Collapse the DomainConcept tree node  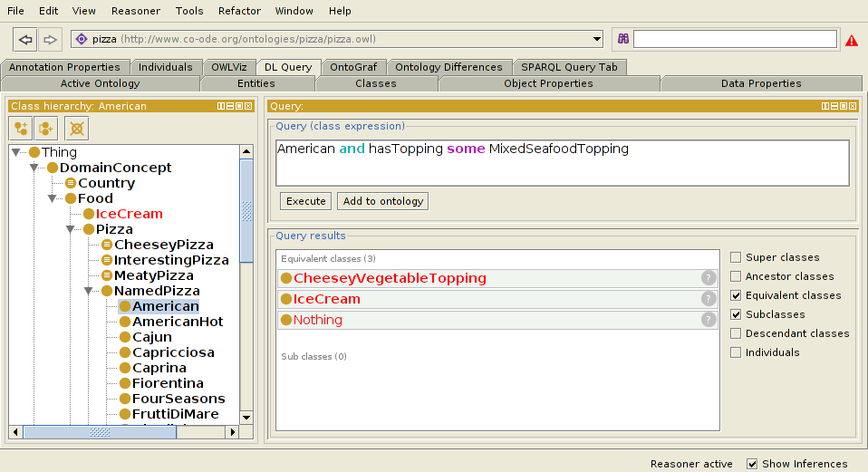click(34, 168)
